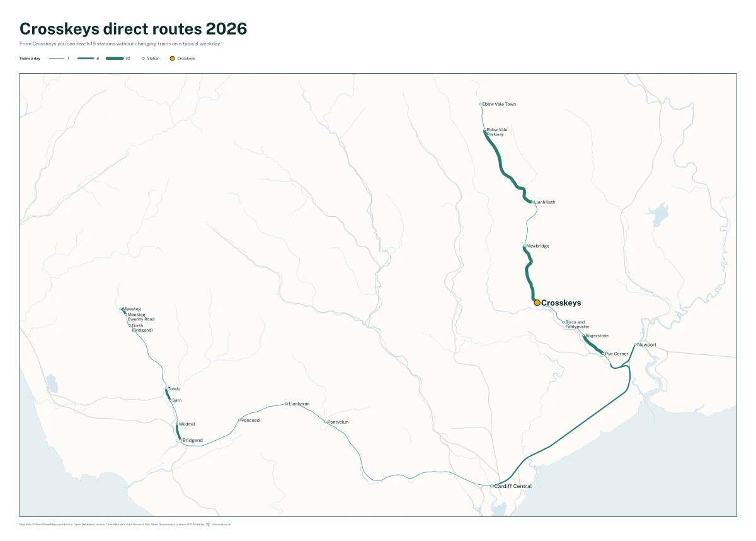Click the 'Wildmill' label

(187, 424)
